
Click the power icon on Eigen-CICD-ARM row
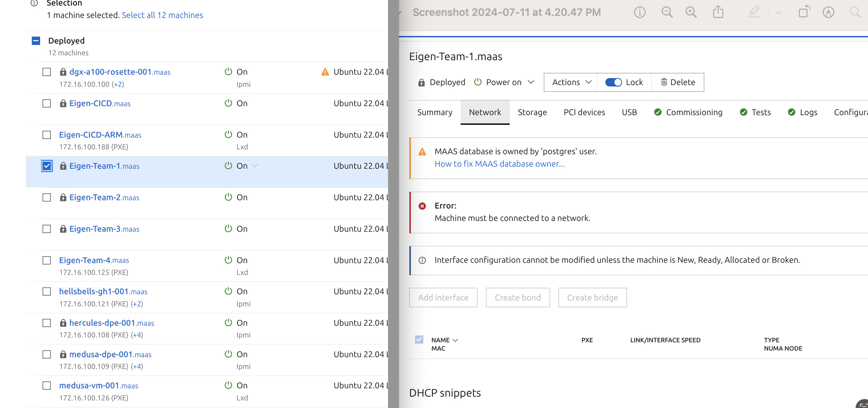point(228,135)
